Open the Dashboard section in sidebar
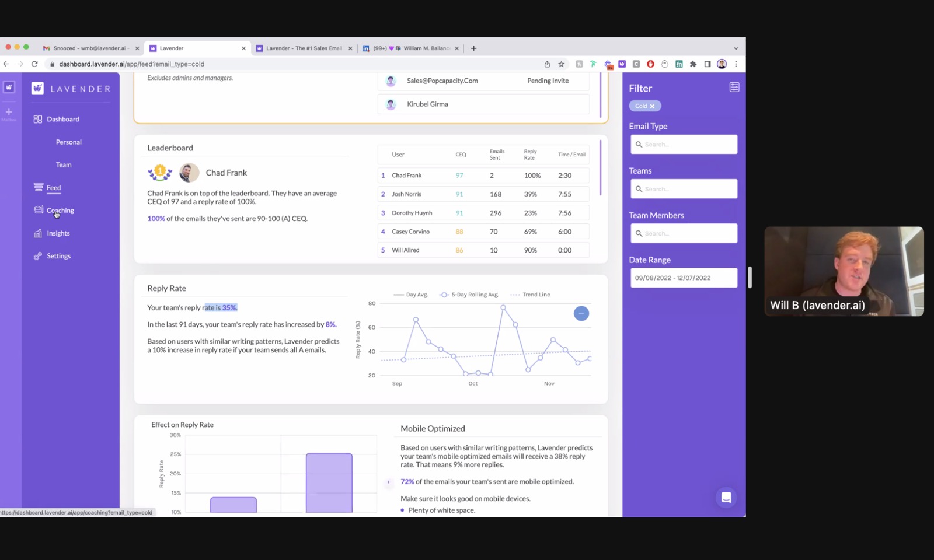This screenshot has width=934, height=560. coord(57,119)
